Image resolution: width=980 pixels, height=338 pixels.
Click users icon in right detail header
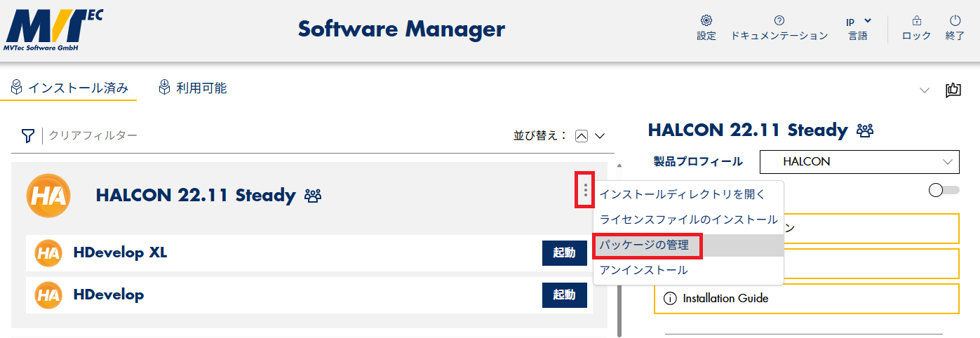click(x=865, y=130)
